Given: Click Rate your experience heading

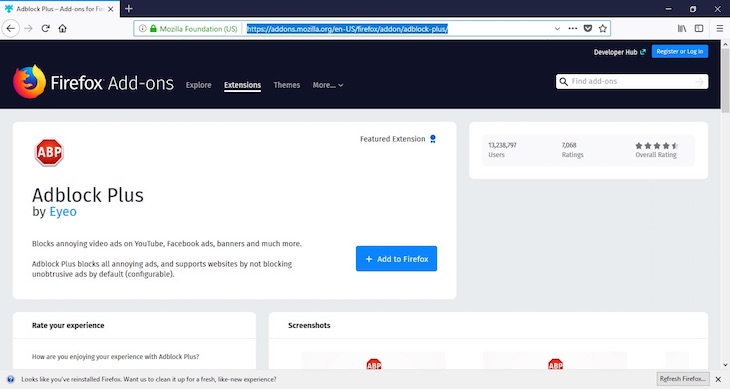Looking at the screenshot, I should [68, 325].
